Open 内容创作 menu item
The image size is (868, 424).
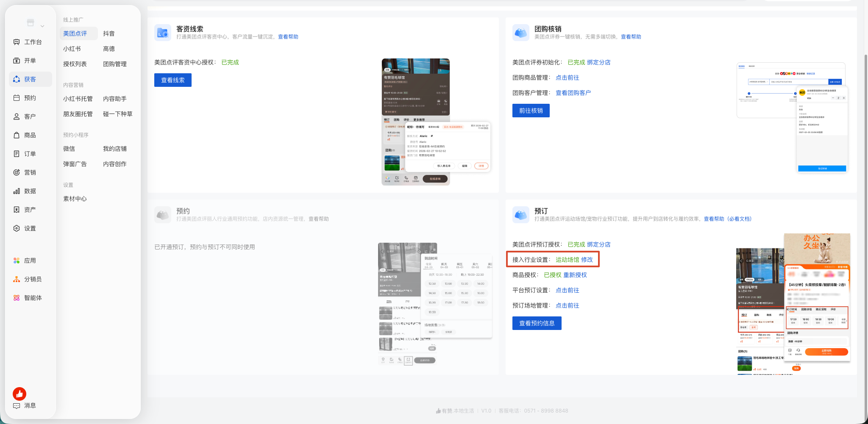[x=115, y=164]
